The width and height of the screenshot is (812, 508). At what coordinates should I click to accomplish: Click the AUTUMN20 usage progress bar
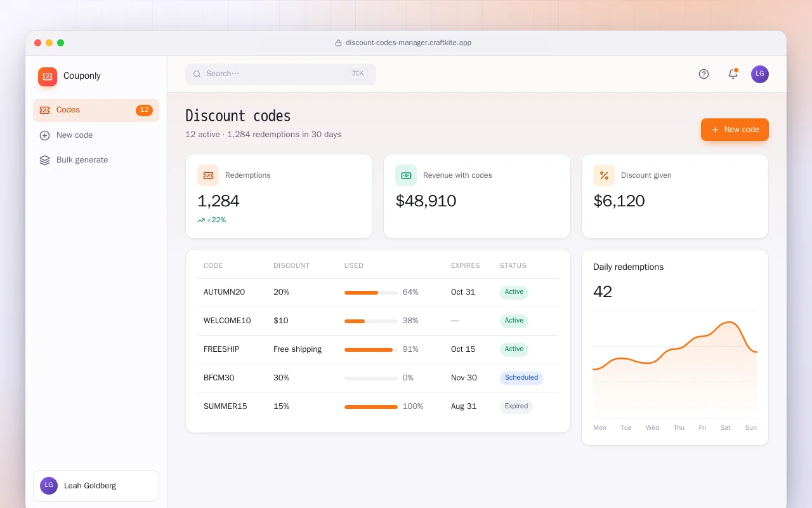[x=371, y=293]
